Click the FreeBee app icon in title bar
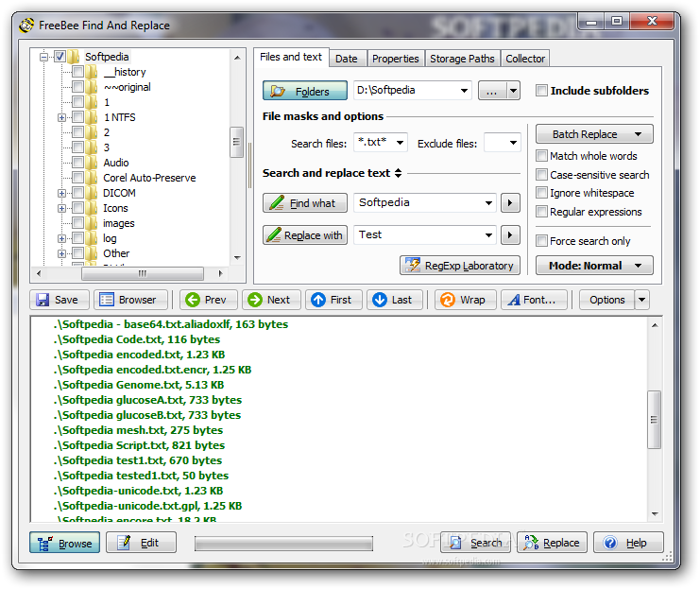The height and width of the screenshot is (589, 700). [26, 25]
